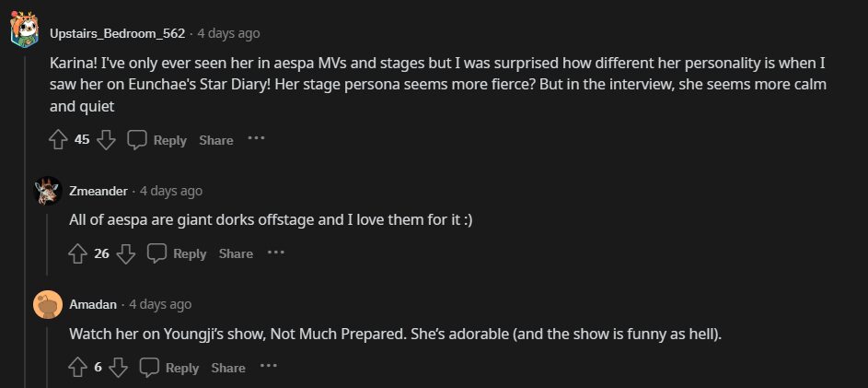Upvote Upstairs_Bedroom_562's comment about Karina
Viewport: 868px width, 388px height.
click(58, 140)
